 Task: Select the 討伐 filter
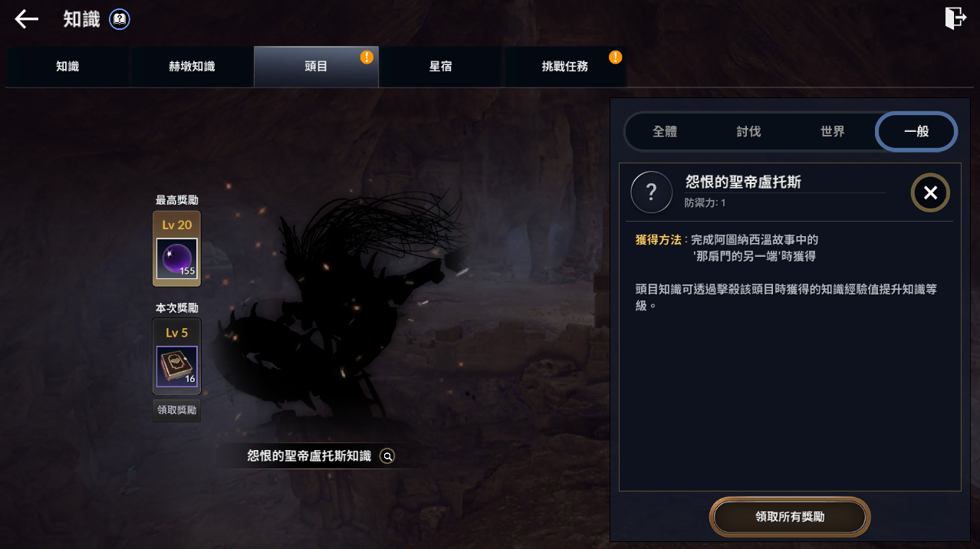coord(748,132)
